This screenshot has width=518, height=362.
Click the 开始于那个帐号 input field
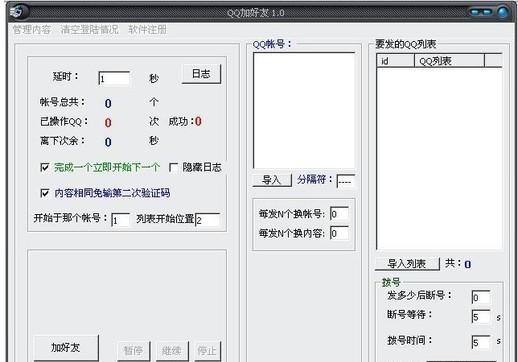click(120, 220)
